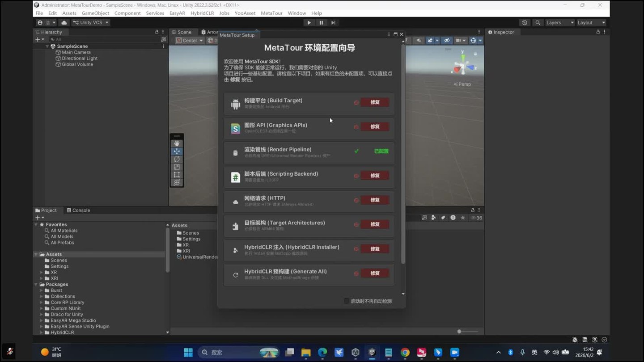Click the cache server status icon
Image resolution: width=644 pixels, height=362 pixels.
(x=585, y=340)
